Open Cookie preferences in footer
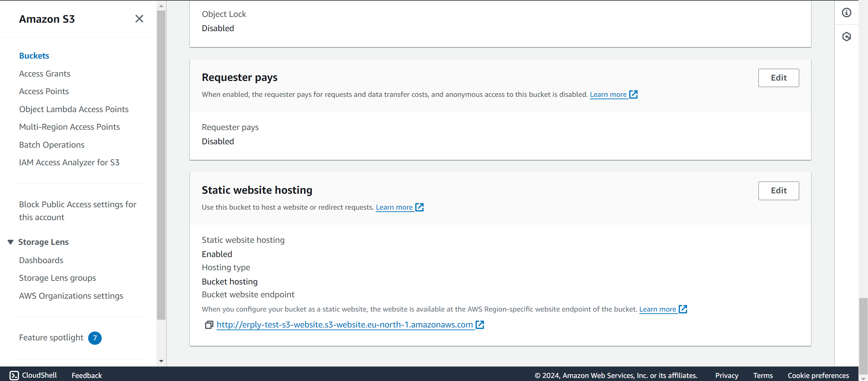868x381 pixels. pyautogui.click(x=818, y=375)
